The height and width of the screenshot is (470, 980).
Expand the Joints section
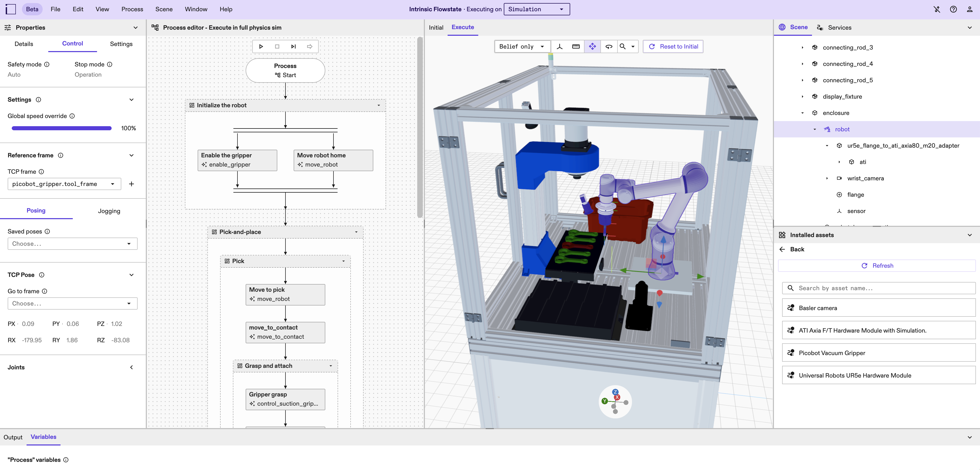click(131, 367)
